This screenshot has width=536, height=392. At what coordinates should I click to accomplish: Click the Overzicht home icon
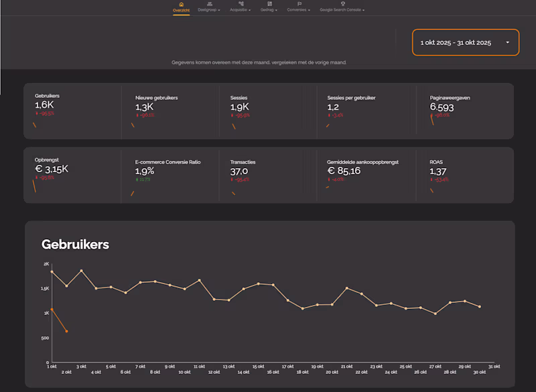pos(181,4)
